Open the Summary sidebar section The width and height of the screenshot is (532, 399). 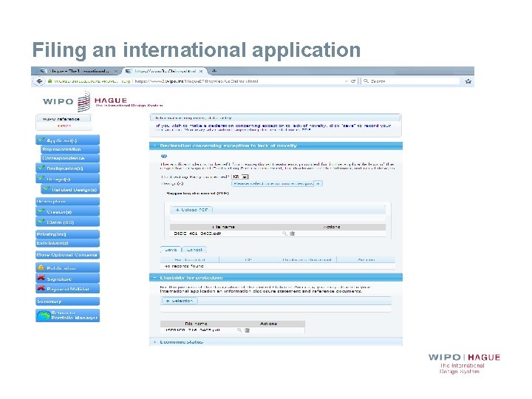coord(67,301)
